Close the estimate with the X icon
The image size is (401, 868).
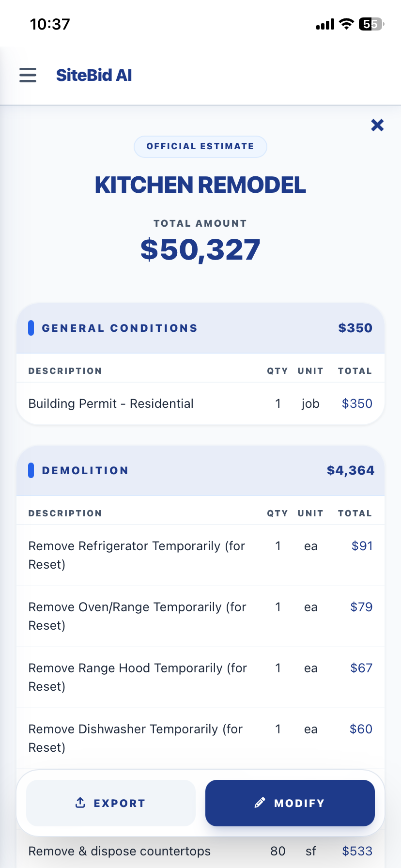(x=377, y=125)
